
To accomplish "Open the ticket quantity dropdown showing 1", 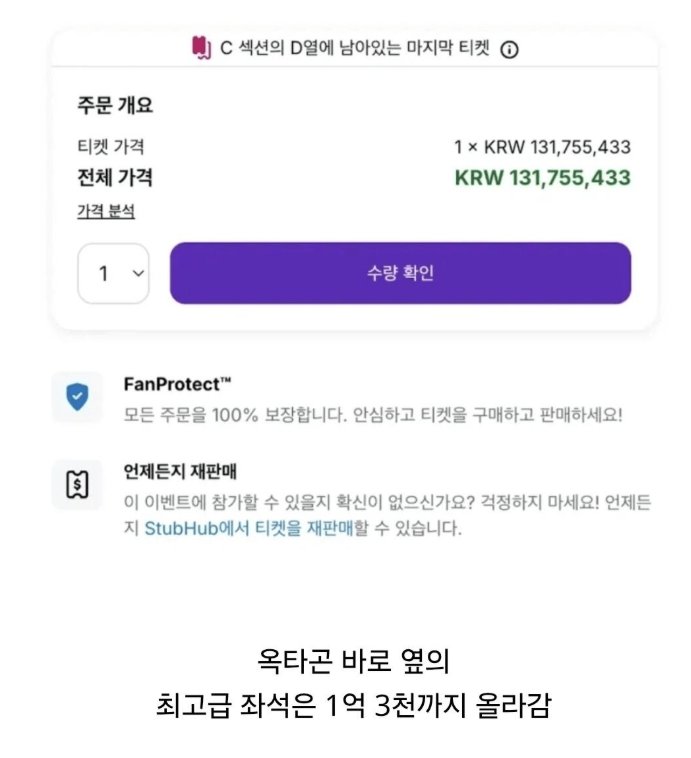I will click(113, 274).
